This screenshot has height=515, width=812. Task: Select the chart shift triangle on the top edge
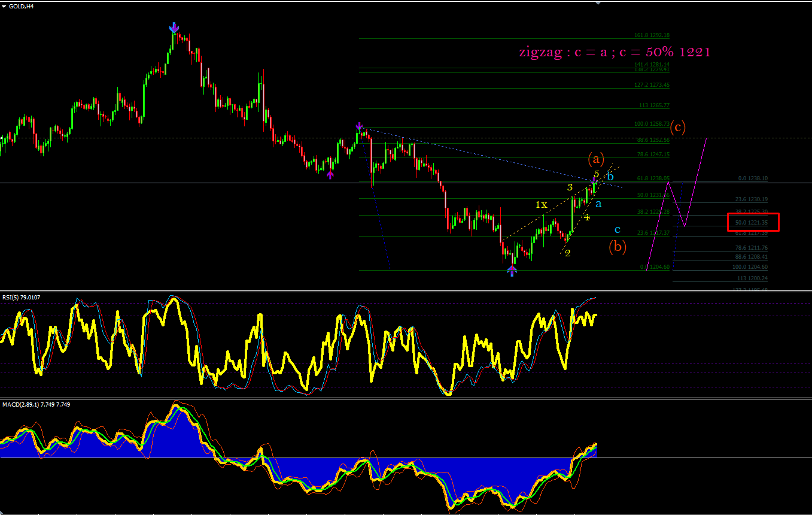click(x=597, y=2)
